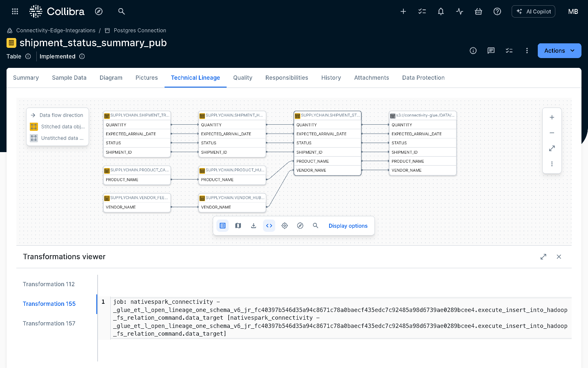Open Display options link
Screen dimensions: 588x368
pyautogui.click(x=348, y=226)
